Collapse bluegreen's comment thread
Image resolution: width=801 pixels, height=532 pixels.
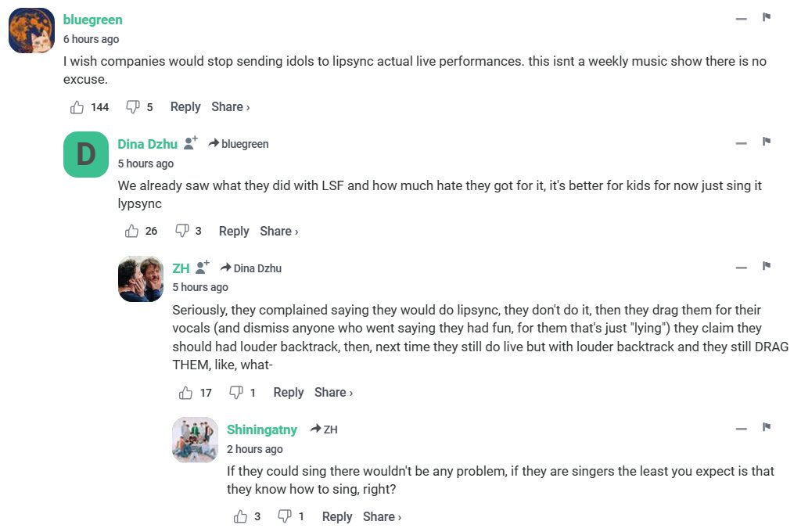(742, 19)
